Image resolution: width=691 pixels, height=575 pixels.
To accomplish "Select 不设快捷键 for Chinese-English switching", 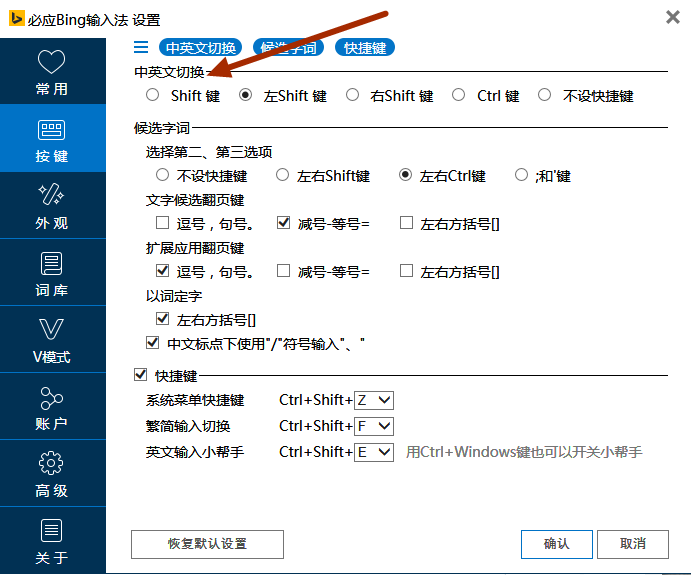I will [544, 95].
